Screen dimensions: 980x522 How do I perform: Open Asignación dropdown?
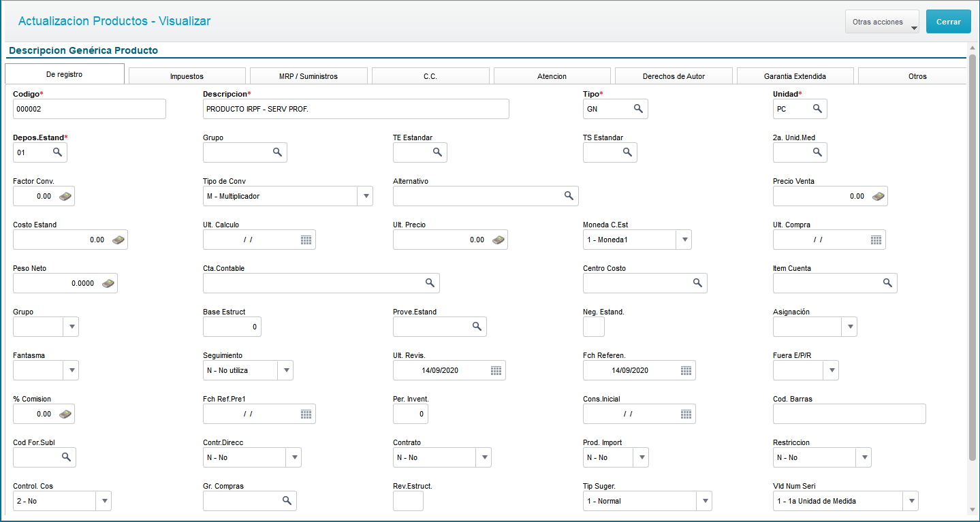pos(849,327)
